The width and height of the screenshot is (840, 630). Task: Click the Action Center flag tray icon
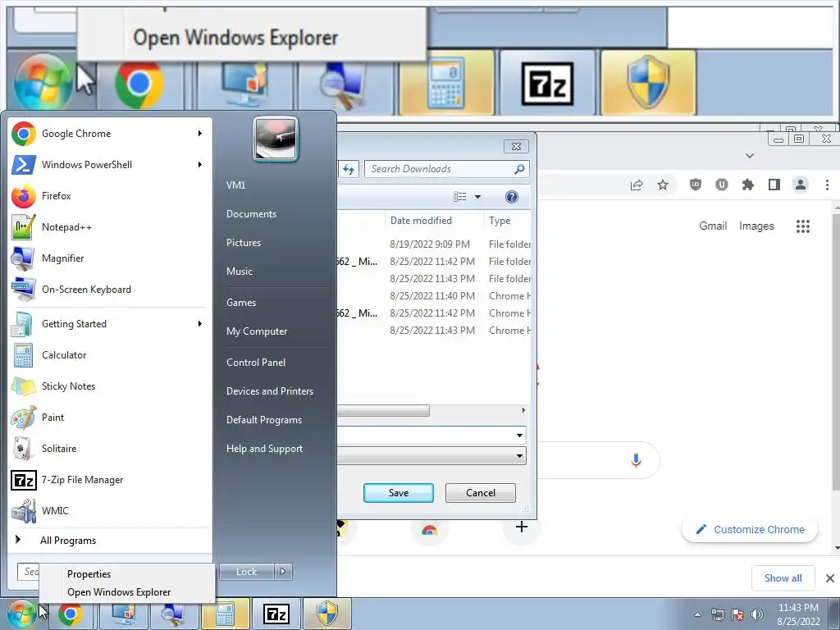tap(737, 614)
